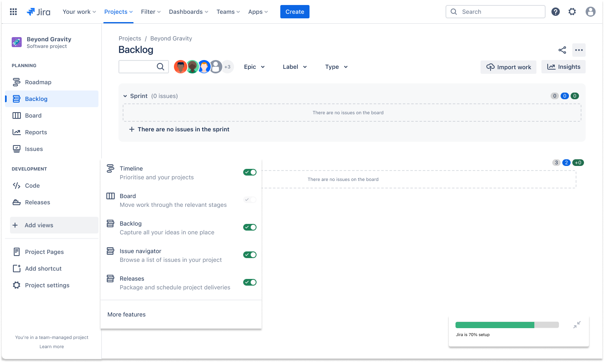Screen dimensions: 604x364
Task: Select the first orange assignee avatar
Action: pos(180,67)
